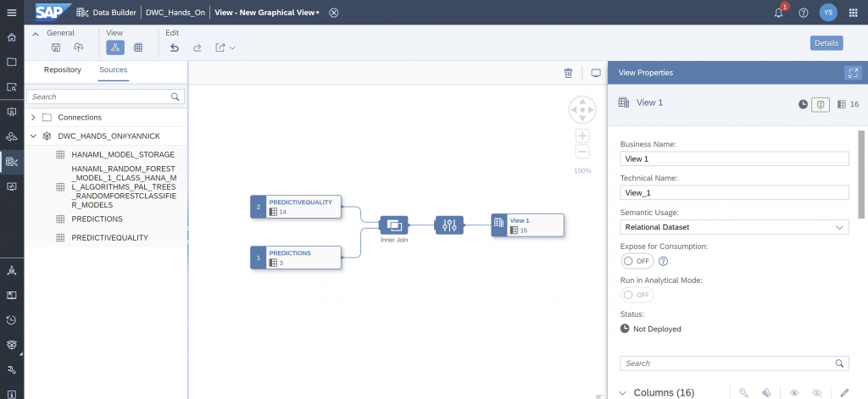Collapse the Columns (16) section
Viewport: 868px width, 399px height.
623,393
